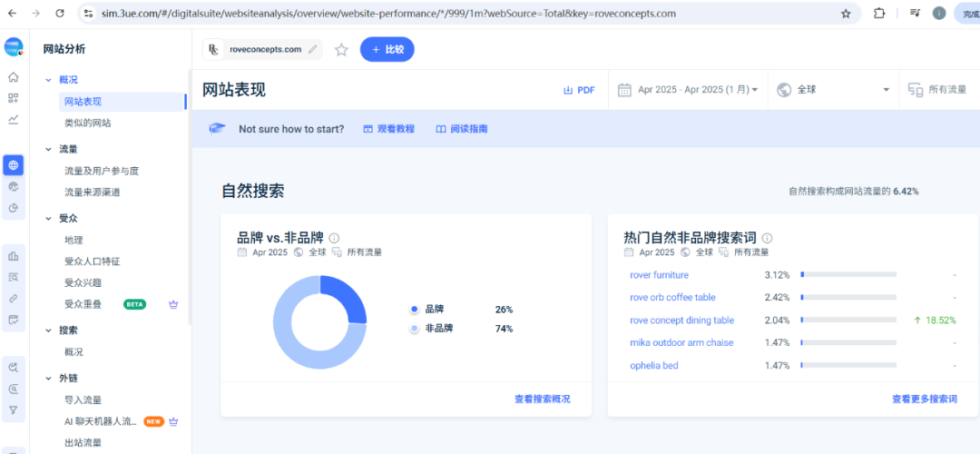The image size is (980, 454).
Task: Click the info icon next to 品牌 vs.非品牌
Action: (x=334, y=238)
